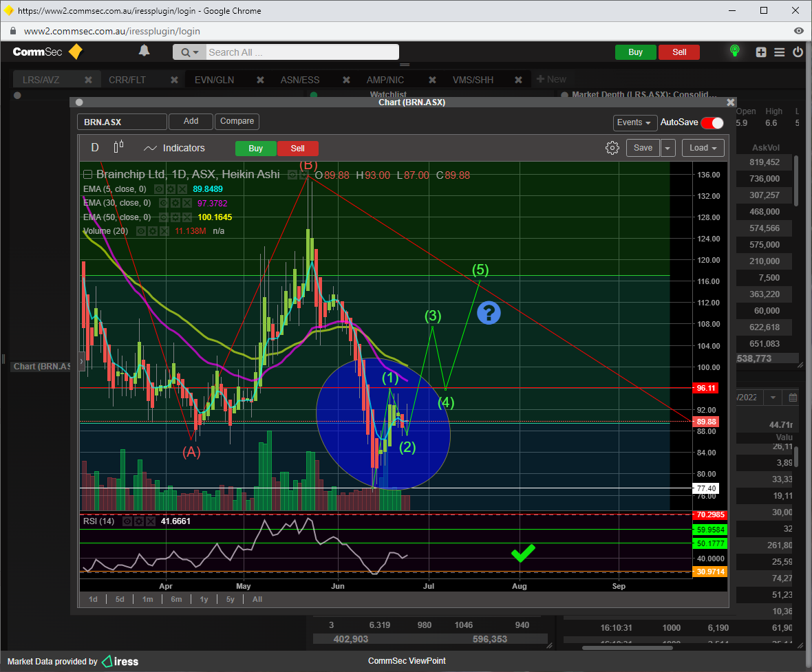This screenshot has width=812, height=672.
Task: Click the header red Sell button
Action: click(x=679, y=52)
